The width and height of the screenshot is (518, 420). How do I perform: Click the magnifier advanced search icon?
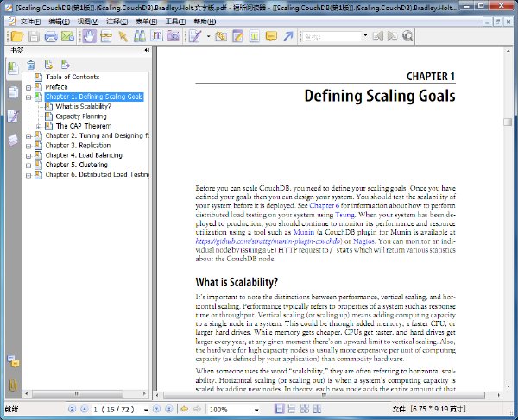coord(407,36)
